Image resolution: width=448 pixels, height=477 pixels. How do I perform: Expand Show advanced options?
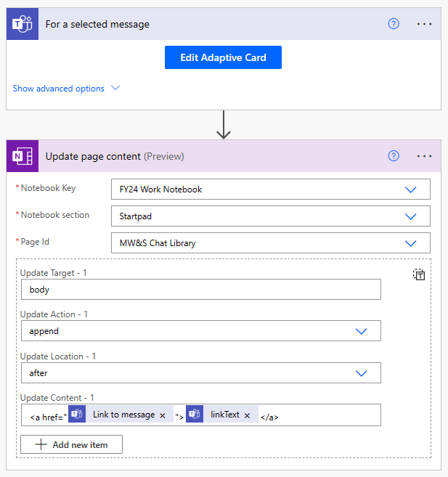(x=66, y=89)
